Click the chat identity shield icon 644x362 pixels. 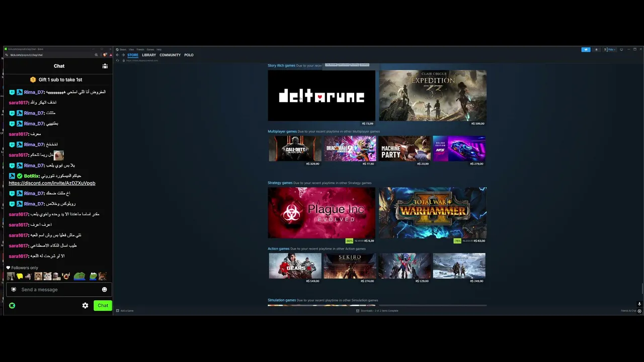tap(14, 290)
